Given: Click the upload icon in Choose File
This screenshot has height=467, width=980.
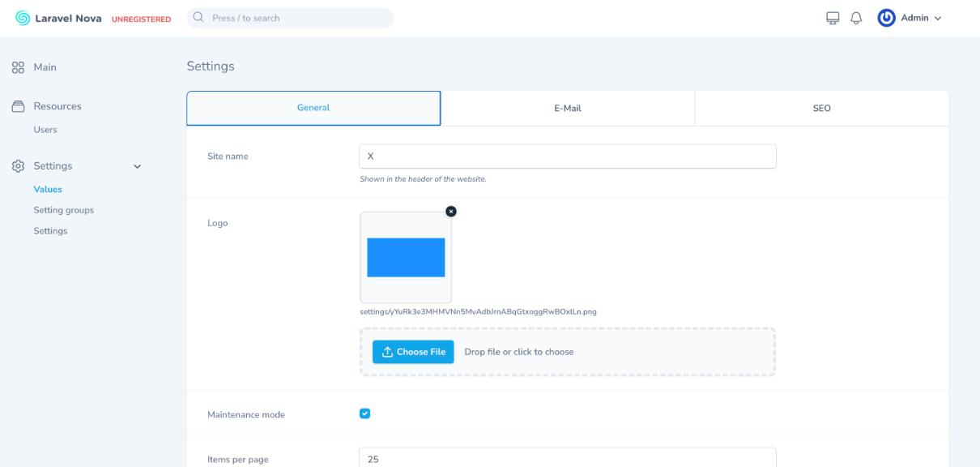Looking at the screenshot, I should tap(387, 352).
